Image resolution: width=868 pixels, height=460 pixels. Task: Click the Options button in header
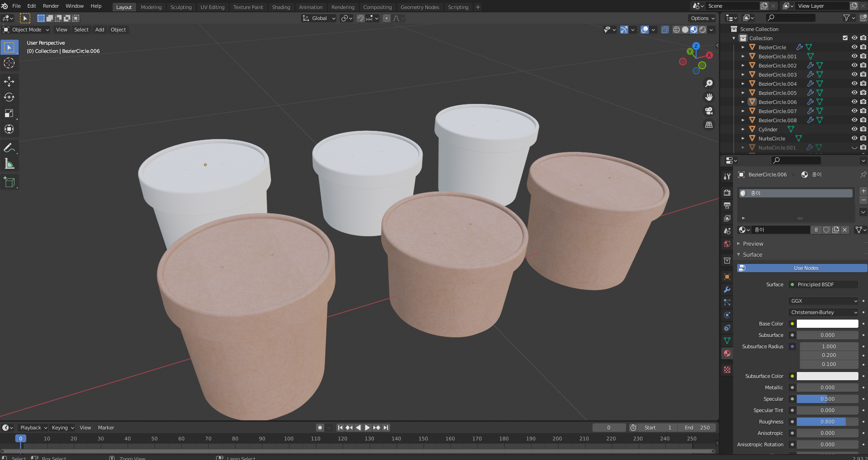[702, 18]
